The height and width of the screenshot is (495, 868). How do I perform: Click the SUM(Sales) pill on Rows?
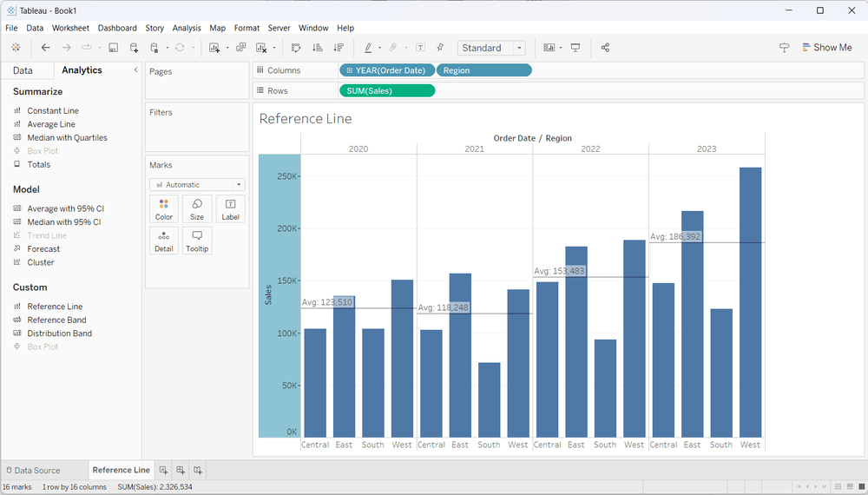click(387, 90)
